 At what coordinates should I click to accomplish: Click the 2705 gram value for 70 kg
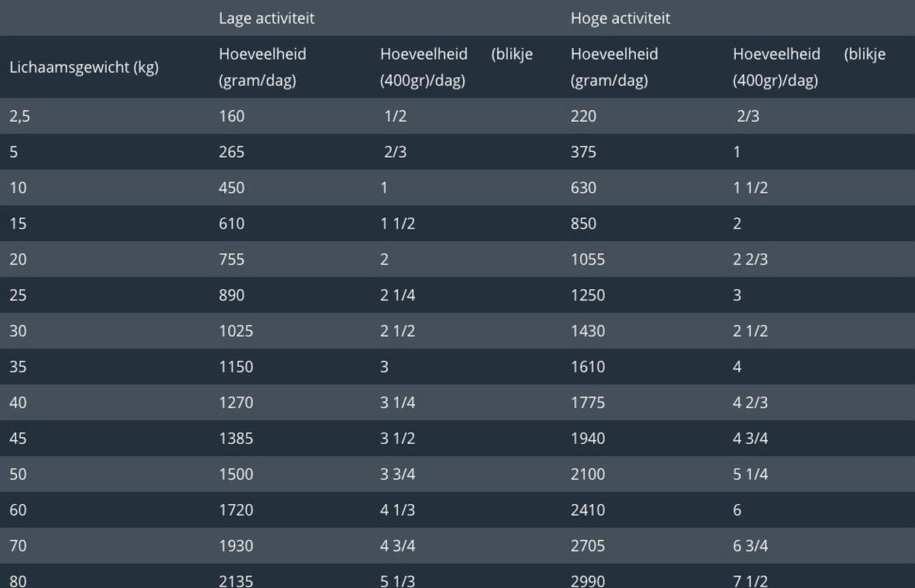tap(588, 546)
